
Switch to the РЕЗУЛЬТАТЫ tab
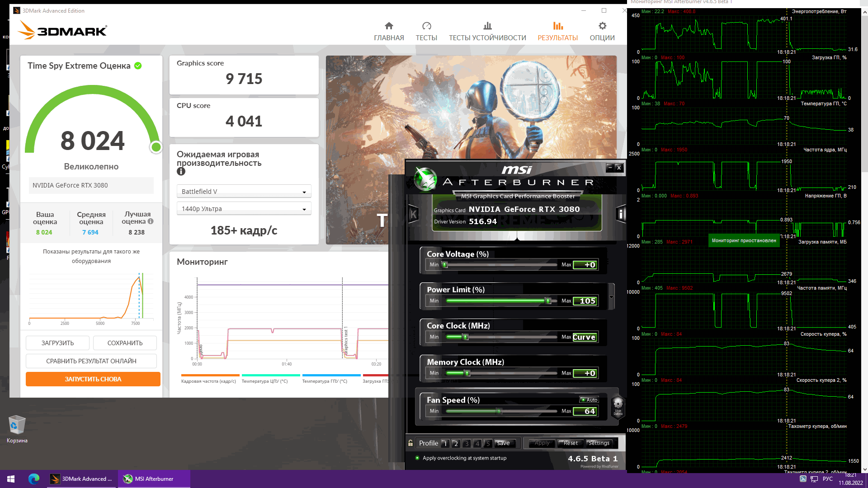click(557, 31)
